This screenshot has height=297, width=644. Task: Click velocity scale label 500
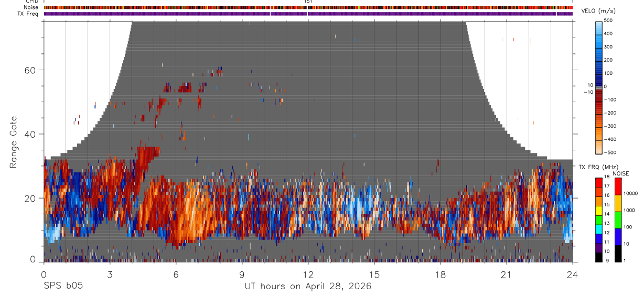[x=609, y=20]
